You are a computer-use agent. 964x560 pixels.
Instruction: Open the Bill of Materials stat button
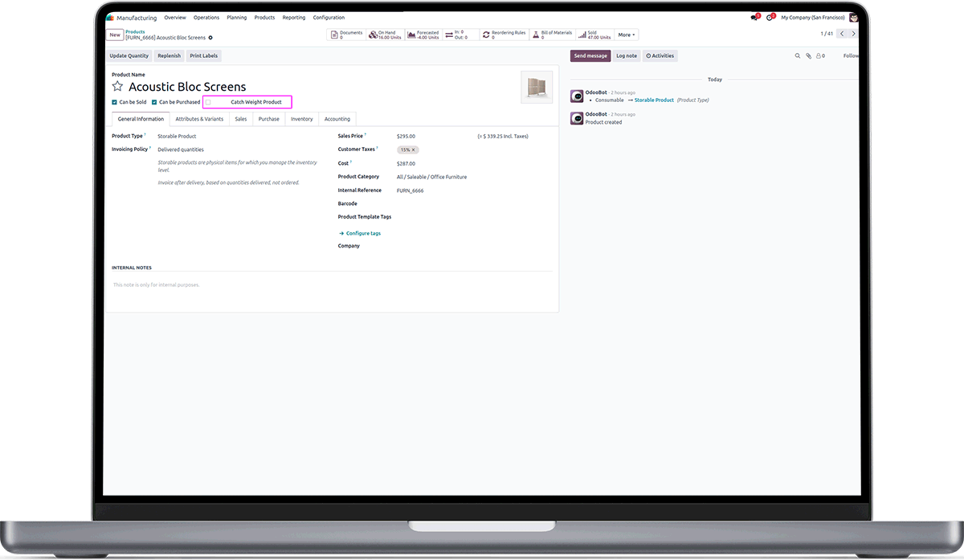[551, 35]
